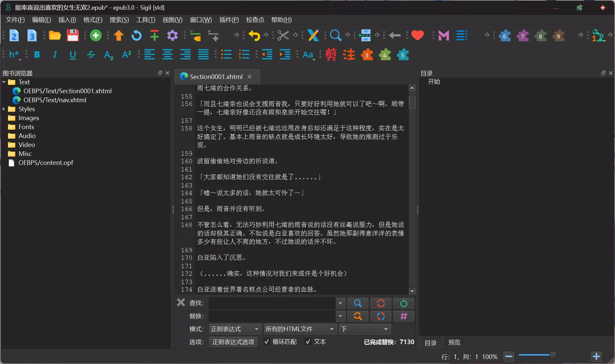Click the Italic formatting icon
The height and width of the screenshot is (364, 615).
55,55
